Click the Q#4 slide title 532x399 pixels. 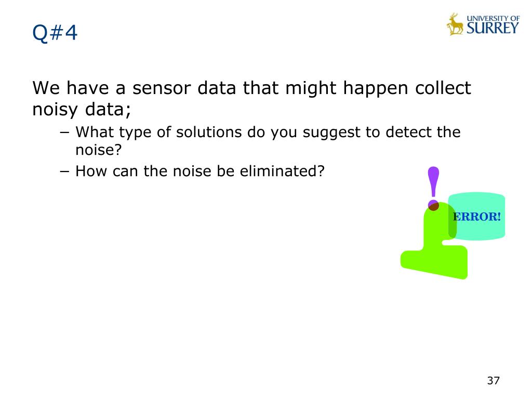coord(55,33)
